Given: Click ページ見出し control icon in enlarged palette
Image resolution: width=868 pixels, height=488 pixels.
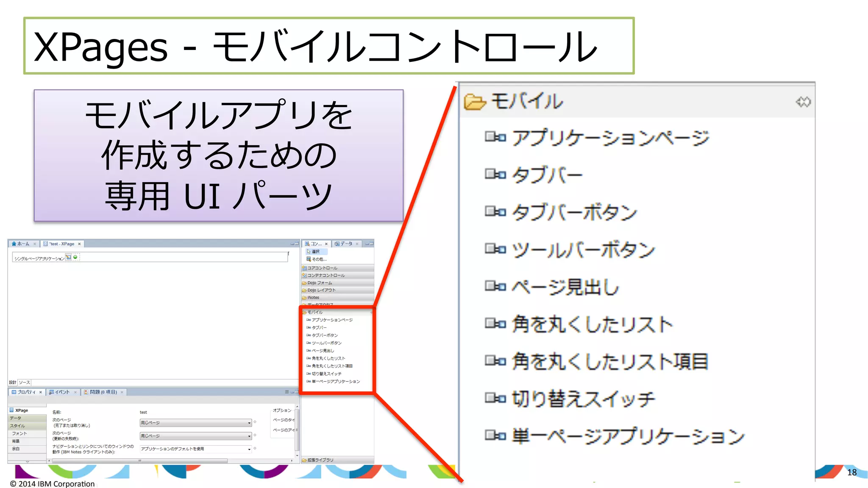Looking at the screenshot, I should tap(495, 286).
